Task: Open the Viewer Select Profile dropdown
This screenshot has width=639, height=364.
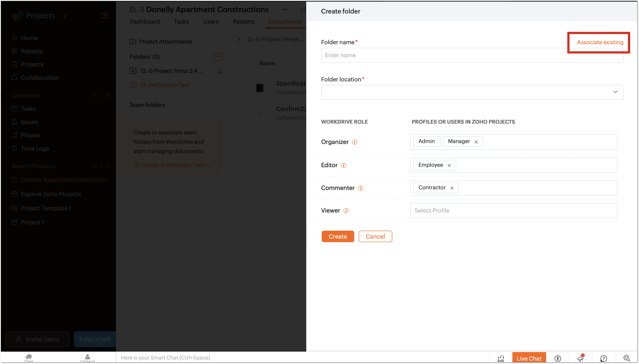Action: click(514, 211)
